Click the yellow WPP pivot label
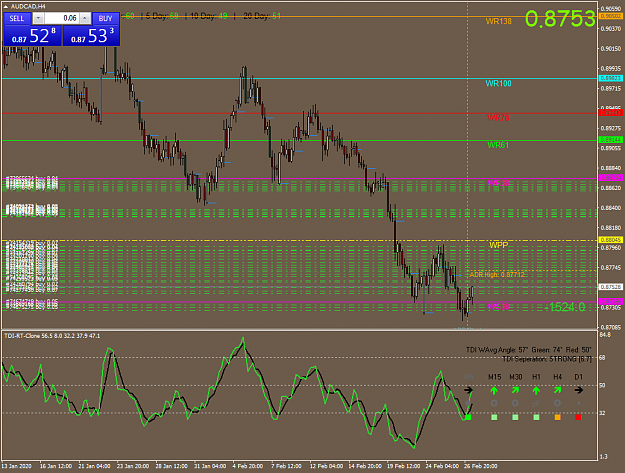The width and height of the screenshot is (625, 473). tap(499, 245)
